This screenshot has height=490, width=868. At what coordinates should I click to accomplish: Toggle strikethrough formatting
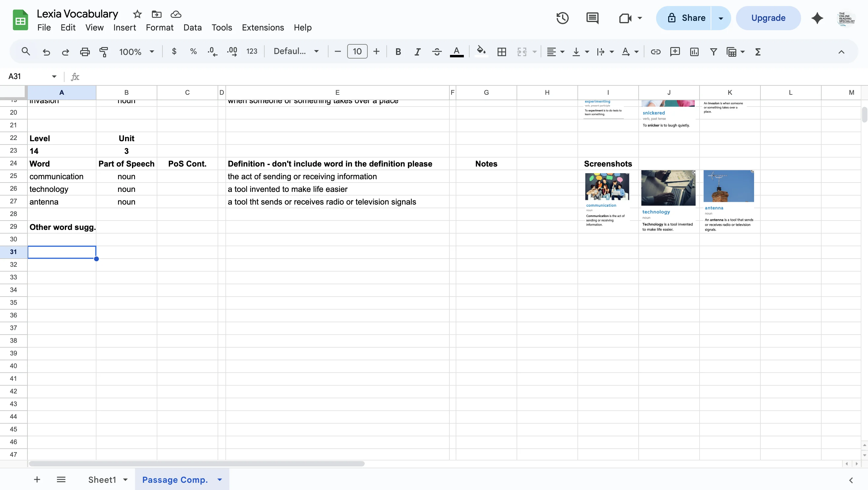pos(436,51)
